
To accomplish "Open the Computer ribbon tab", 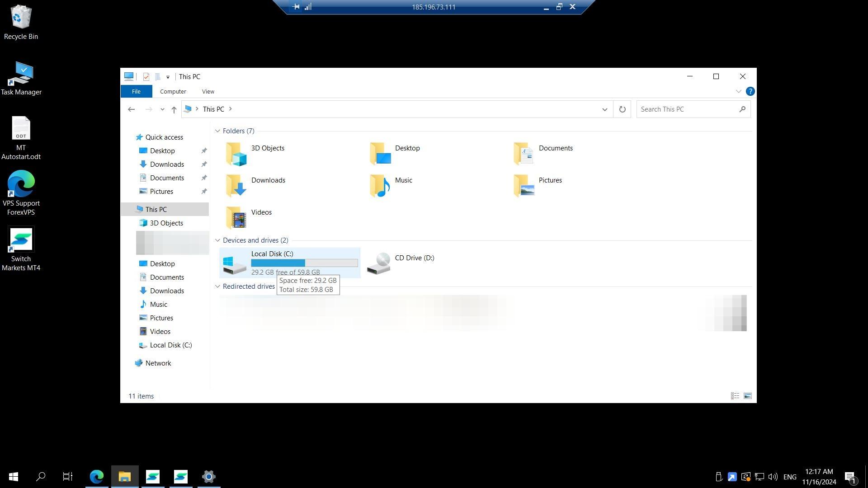I will [173, 91].
